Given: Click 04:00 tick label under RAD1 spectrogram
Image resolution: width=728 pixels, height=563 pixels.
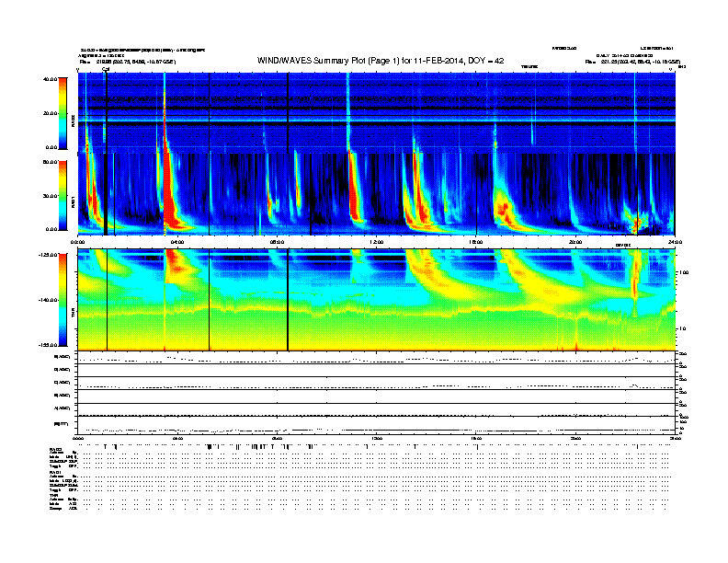Looking at the screenshot, I should (x=177, y=242).
